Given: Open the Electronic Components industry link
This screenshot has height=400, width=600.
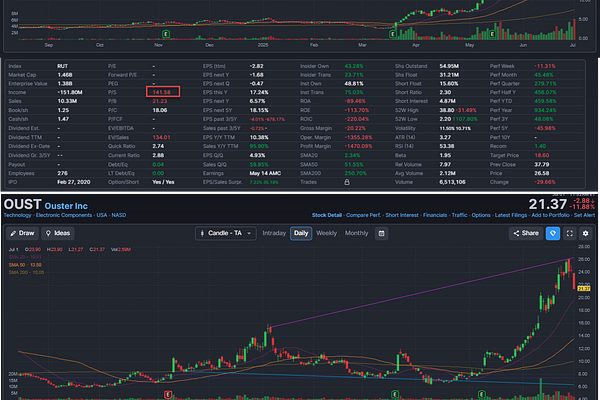Looking at the screenshot, I should [64, 215].
